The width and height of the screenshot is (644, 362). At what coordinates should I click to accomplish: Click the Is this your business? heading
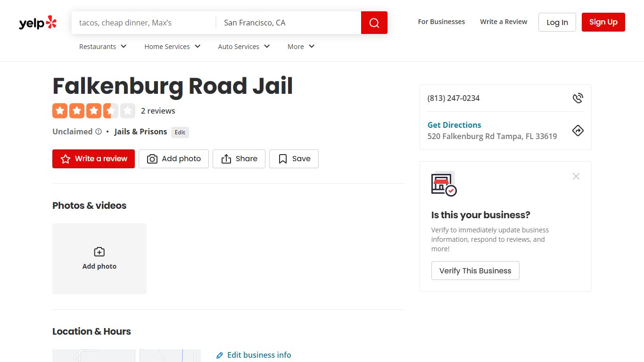(x=481, y=215)
